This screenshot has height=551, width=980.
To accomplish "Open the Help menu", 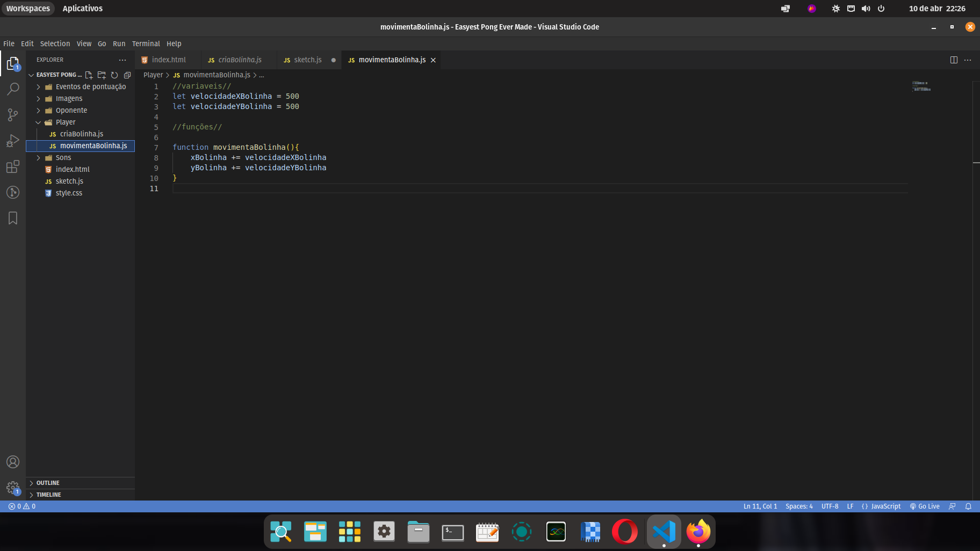I will coord(174,44).
